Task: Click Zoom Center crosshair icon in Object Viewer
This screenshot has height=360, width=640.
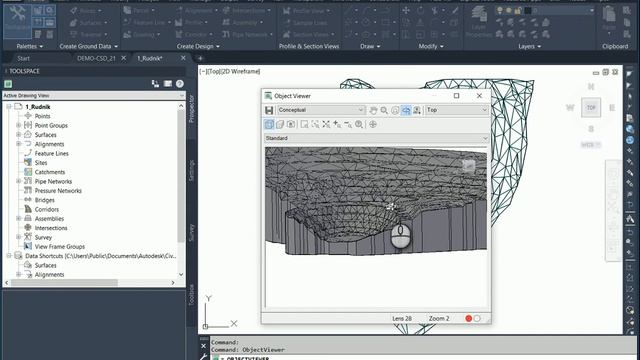Action: click(373, 124)
